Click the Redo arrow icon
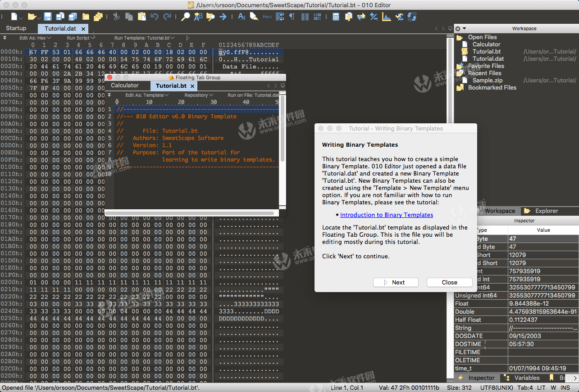 tap(167, 17)
